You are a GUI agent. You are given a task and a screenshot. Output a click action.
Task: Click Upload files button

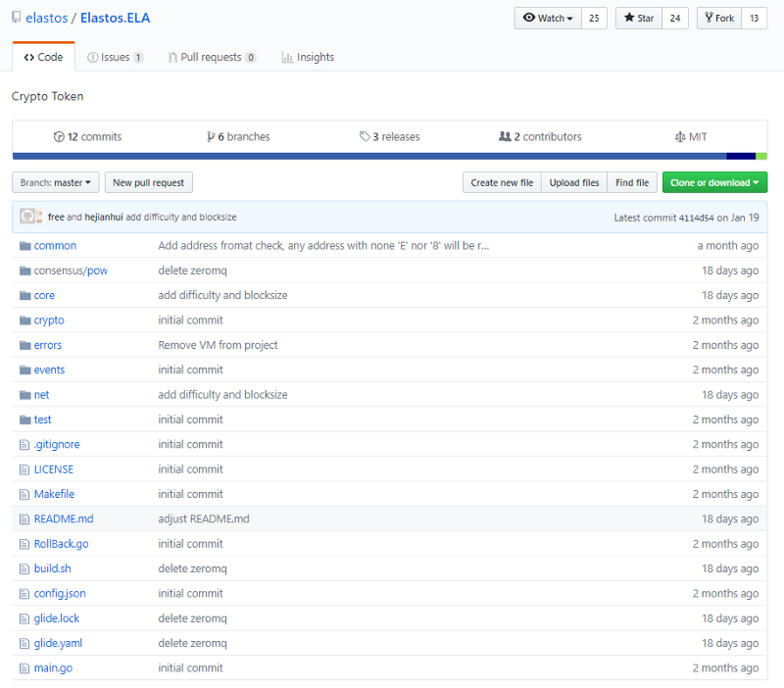coord(574,182)
